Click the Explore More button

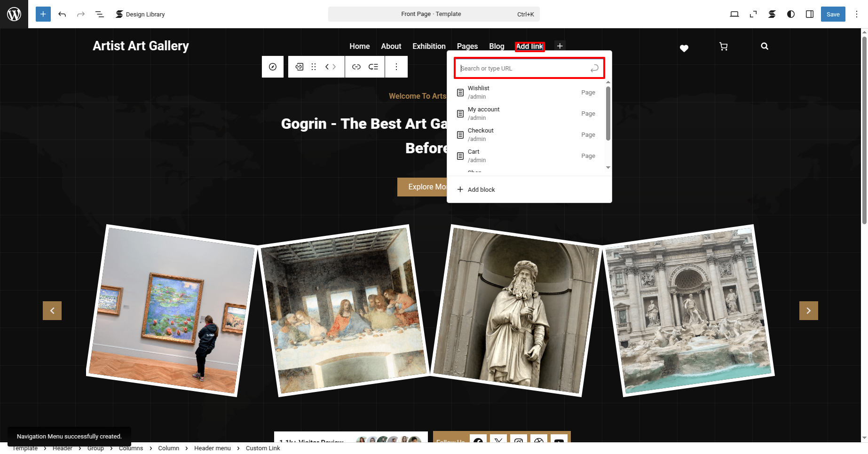tap(422, 187)
